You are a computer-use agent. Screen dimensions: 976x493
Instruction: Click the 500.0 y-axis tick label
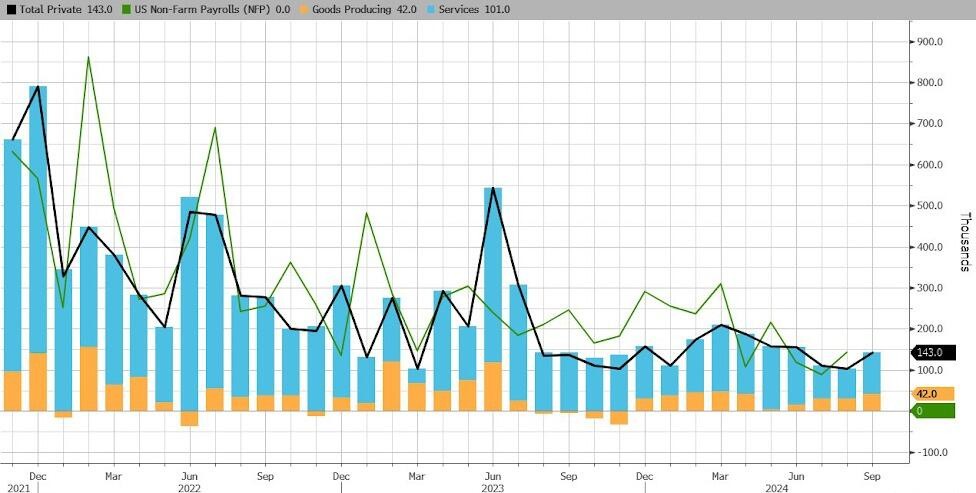coord(931,206)
